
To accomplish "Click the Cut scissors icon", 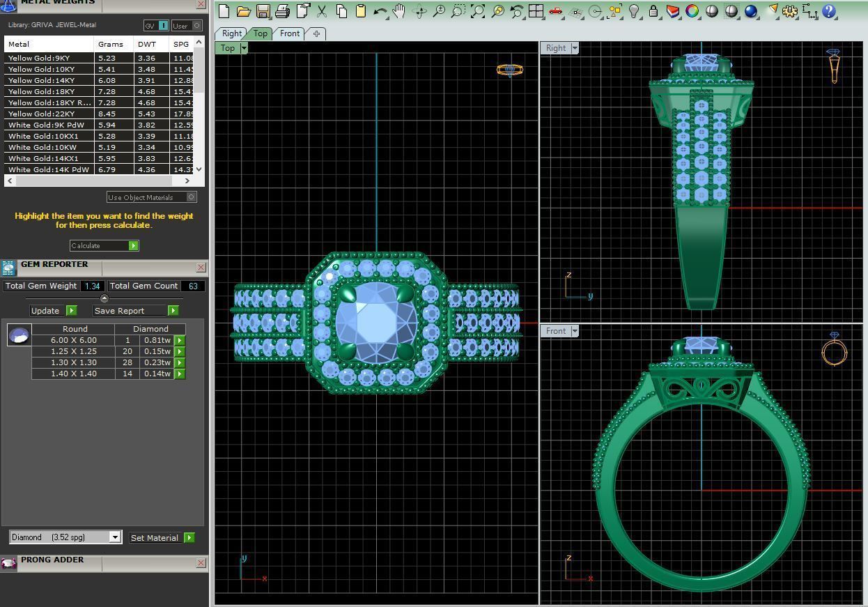I will (x=322, y=11).
